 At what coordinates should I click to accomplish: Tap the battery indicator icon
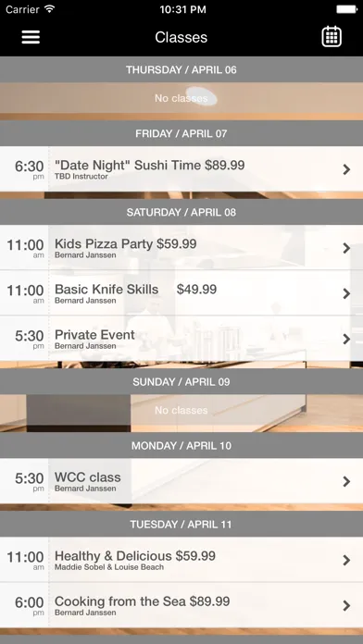(346, 9)
